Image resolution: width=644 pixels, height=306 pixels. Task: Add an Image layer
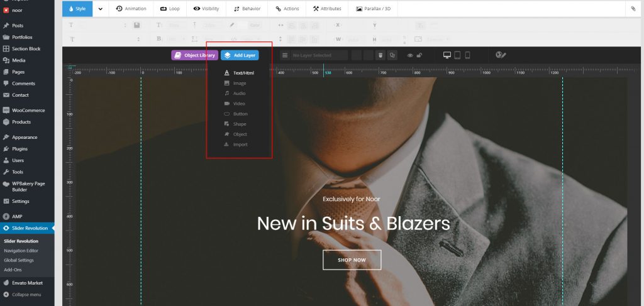(235, 84)
